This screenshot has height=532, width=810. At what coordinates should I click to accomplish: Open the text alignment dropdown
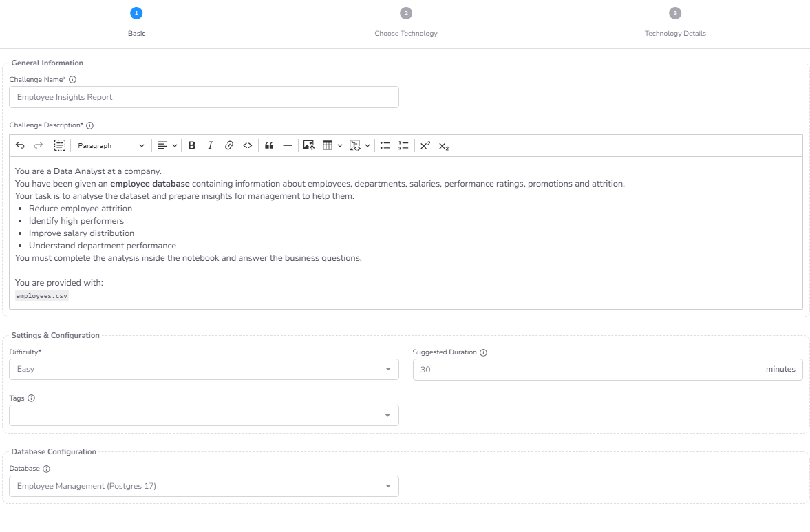(166, 145)
